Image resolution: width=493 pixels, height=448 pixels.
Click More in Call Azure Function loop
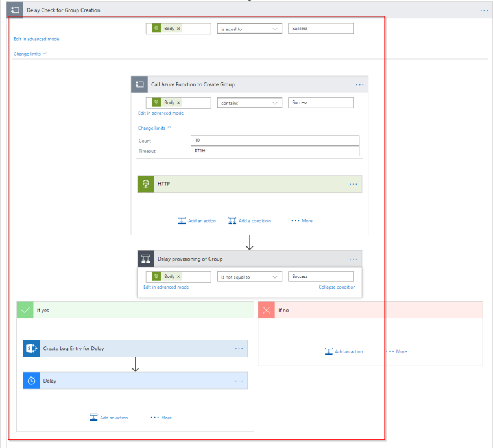click(302, 221)
